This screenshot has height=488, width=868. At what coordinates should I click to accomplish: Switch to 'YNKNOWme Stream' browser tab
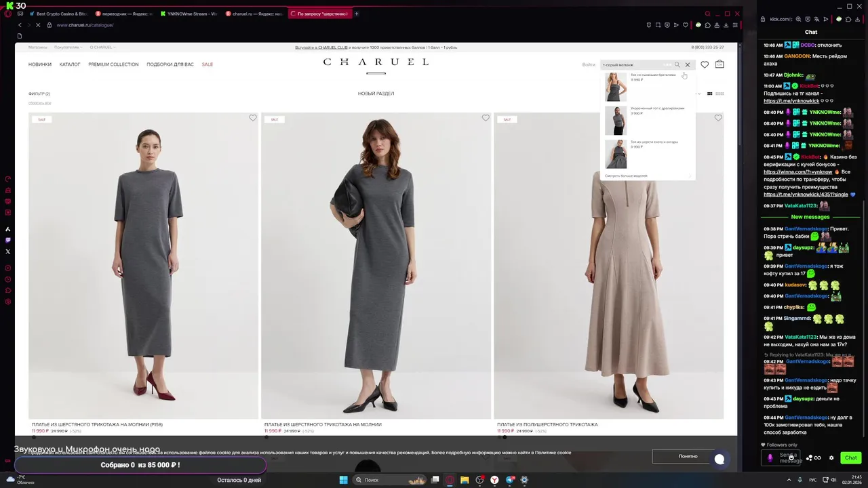click(x=189, y=14)
